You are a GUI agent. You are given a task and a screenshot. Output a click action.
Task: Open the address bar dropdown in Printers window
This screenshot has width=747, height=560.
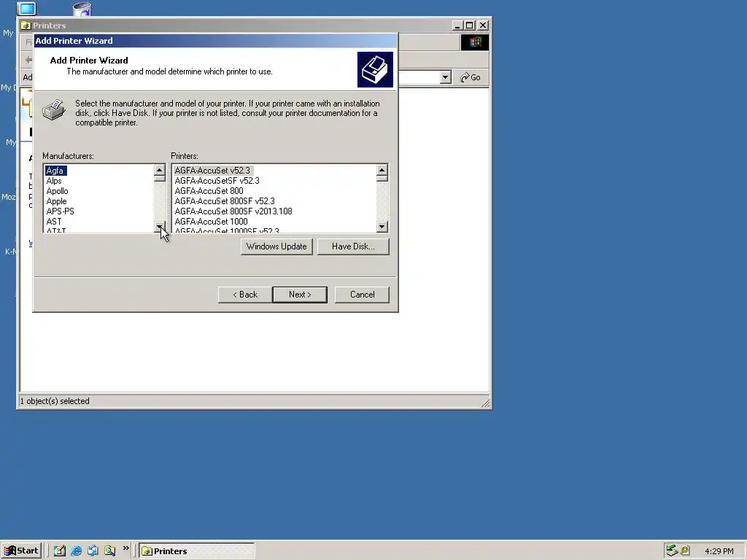click(446, 77)
